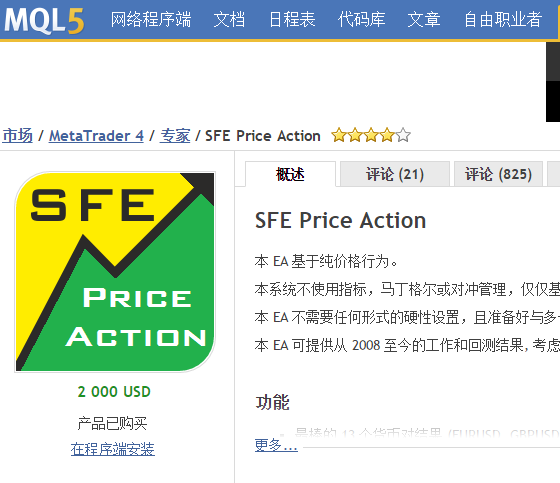Image resolution: width=560 pixels, height=483 pixels.
Task: Follow the MetaTrader 4 breadcrumb link
Action: [x=96, y=136]
